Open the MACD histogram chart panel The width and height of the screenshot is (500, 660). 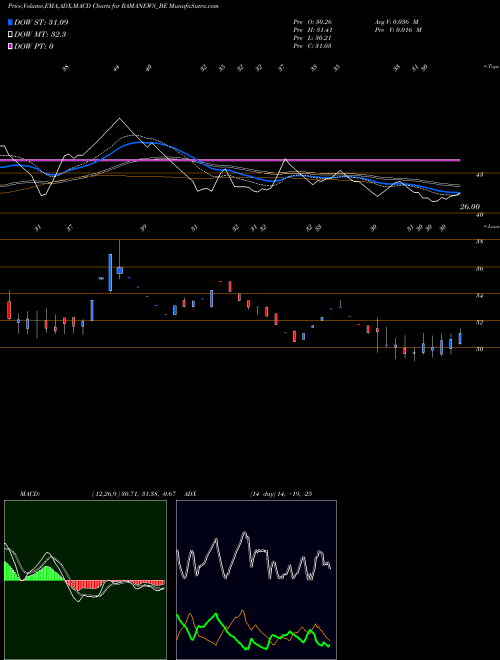click(85, 580)
